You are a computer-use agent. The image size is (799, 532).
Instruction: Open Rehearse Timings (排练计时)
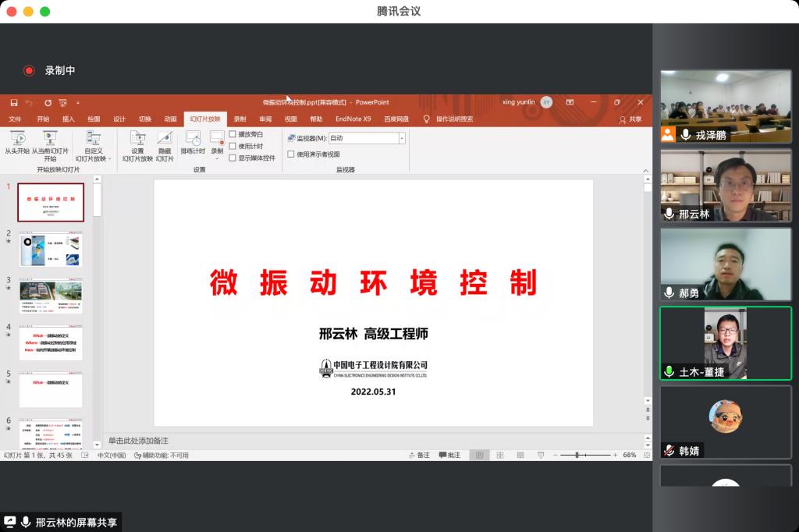coord(193,141)
